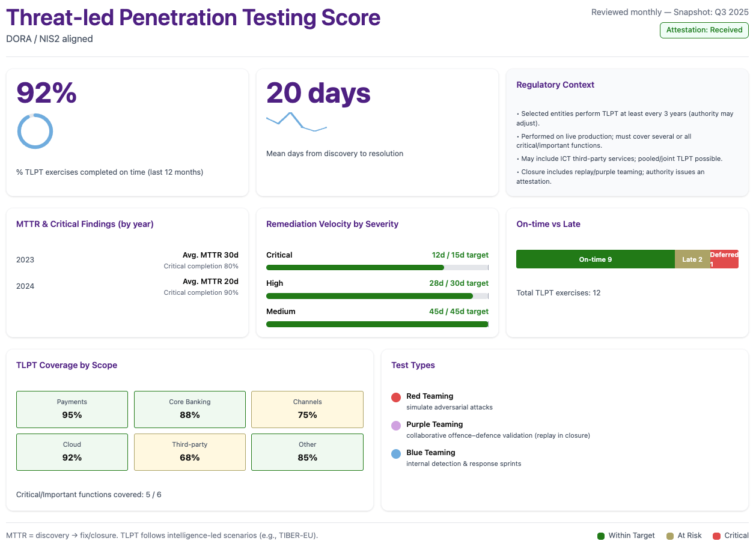Click the Threat-led Penetration Testing Score title
This screenshot has width=756, height=547.
coord(194,17)
